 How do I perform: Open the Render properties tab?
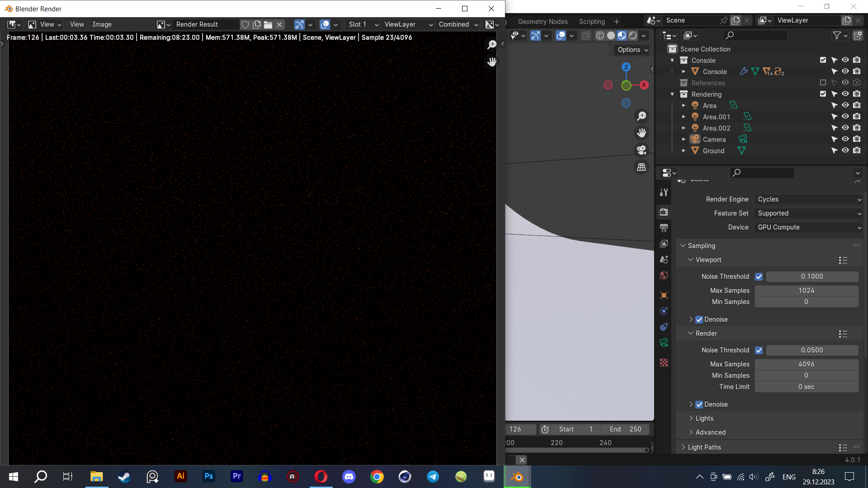(x=664, y=212)
